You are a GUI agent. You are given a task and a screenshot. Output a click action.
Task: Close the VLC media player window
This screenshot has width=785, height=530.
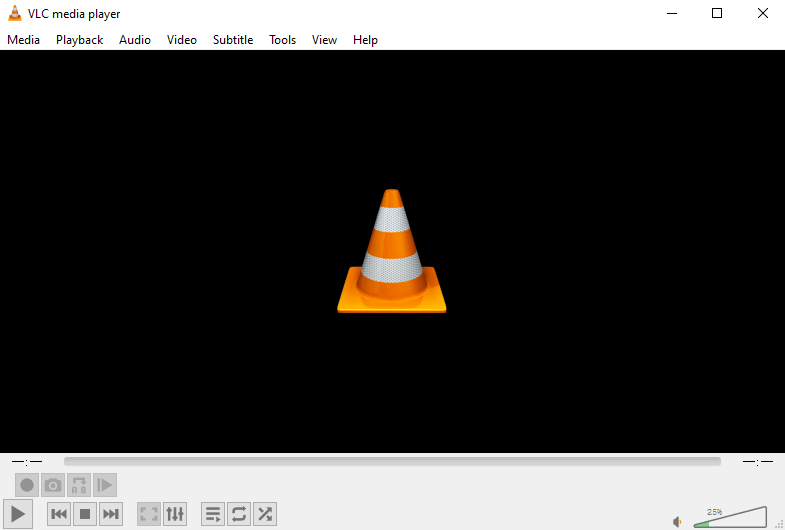pos(762,14)
